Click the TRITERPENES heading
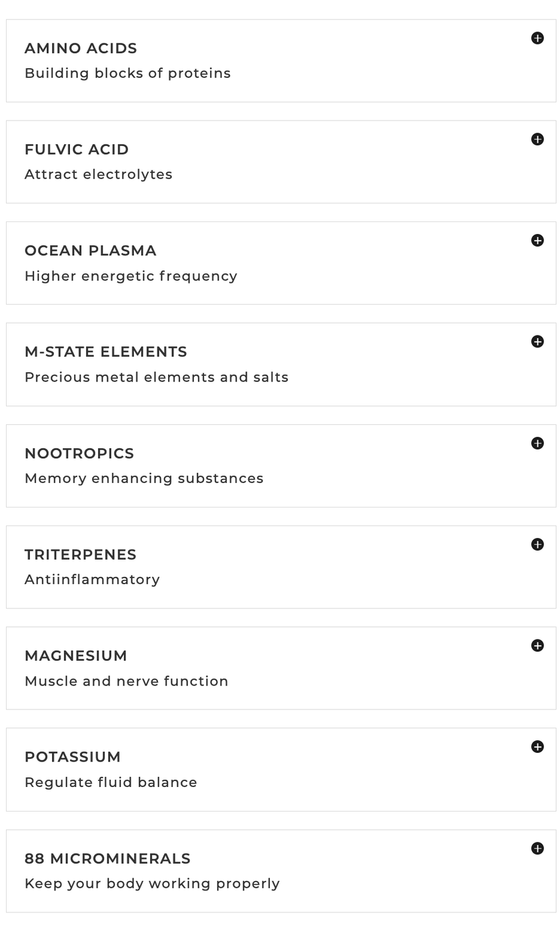560x939 pixels. tap(81, 555)
